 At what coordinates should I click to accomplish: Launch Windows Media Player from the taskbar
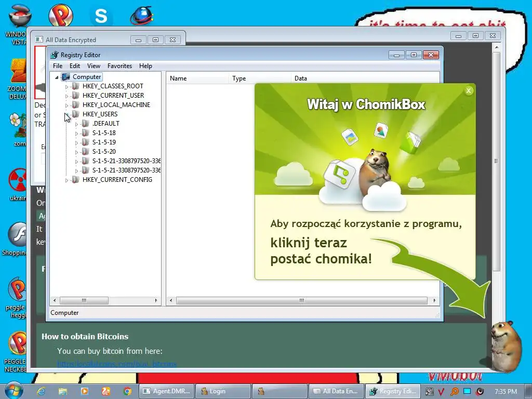click(x=84, y=391)
